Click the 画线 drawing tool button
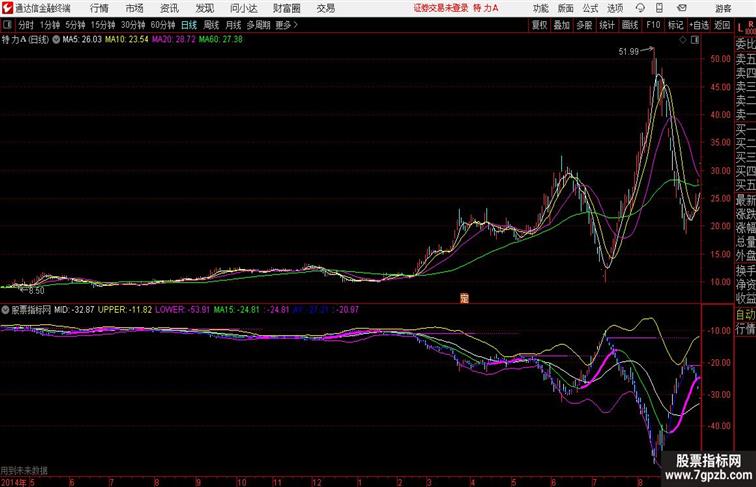This screenshot has height=487, width=756. tap(630, 25)
